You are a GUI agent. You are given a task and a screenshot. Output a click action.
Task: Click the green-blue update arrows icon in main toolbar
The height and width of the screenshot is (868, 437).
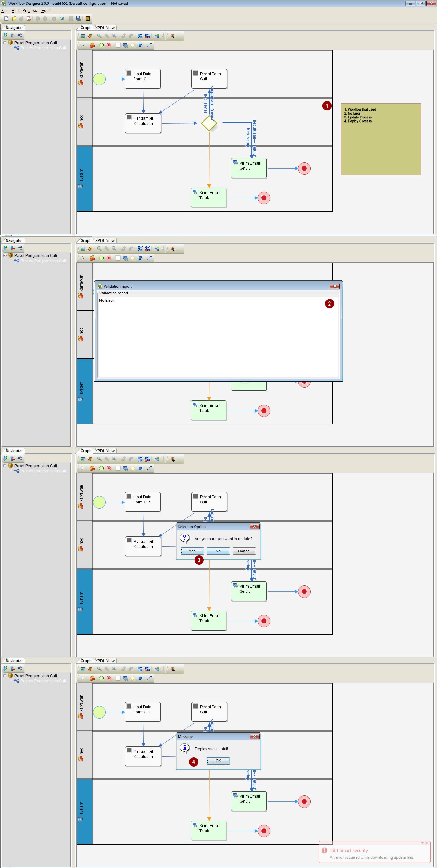click(62, 19)
